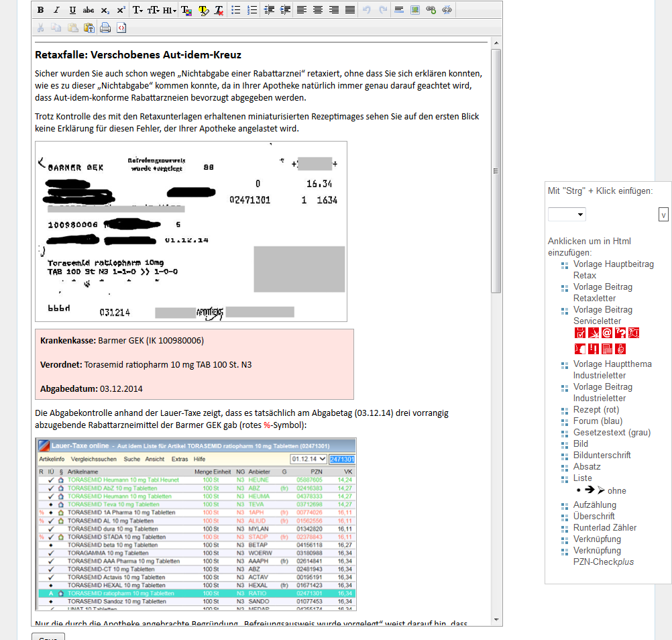Insert the red at-sign symbol icon
Screen dimensions: 672x640
click(607, 333)
